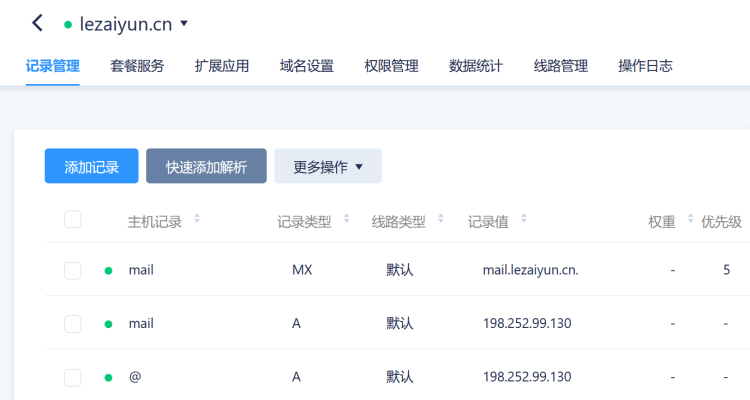Switch to the 数据统计 tab
Viewport: 750px width, 400px height.
476,66
